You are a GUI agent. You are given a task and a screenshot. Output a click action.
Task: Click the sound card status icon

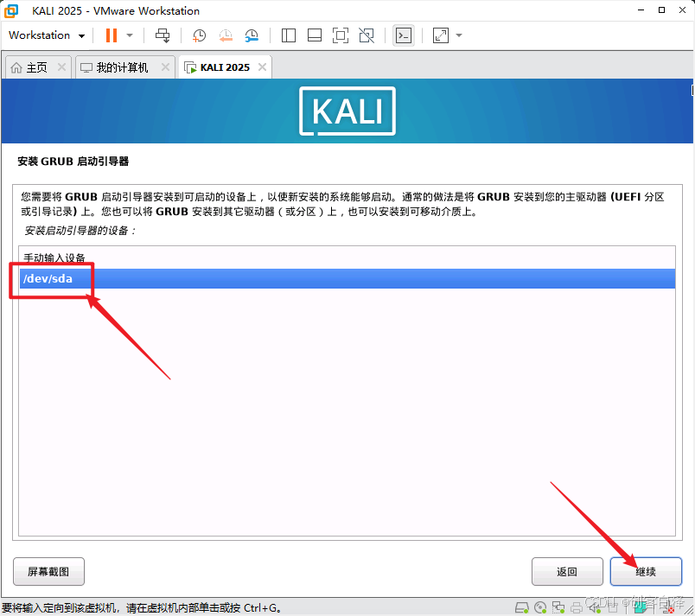(x=595, y=607)
